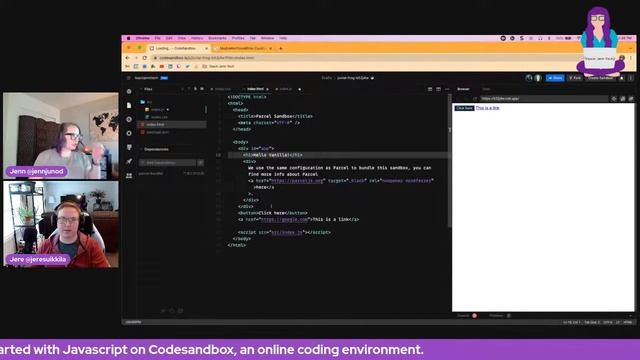Open the Help menu
Viewport: 640px width, 360px height.
pos(283,38)
